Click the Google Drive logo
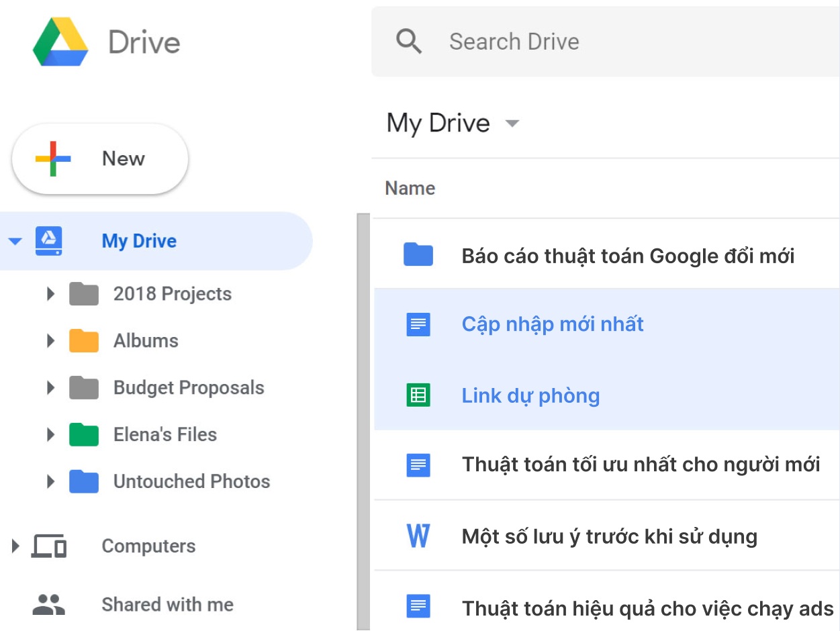 point(60,42)
